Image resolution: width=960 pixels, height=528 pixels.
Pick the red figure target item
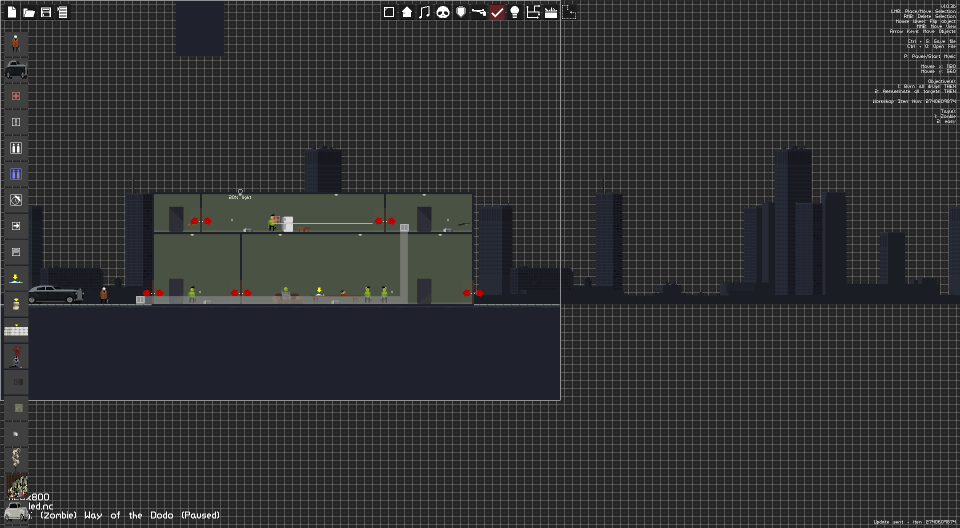coord(16,356)
